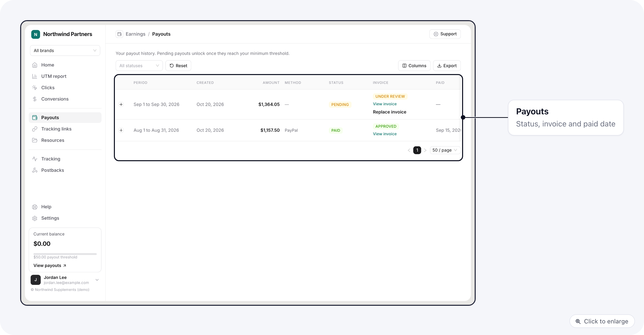
Task: Click the Clicks cursor icon in sidebar
Action: (35, 88)
